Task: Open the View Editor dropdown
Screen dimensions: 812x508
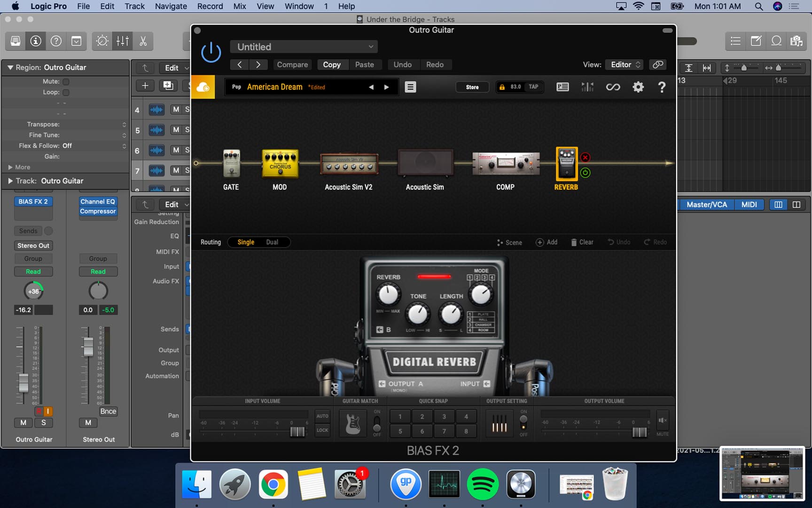Action: coord(625,64)
